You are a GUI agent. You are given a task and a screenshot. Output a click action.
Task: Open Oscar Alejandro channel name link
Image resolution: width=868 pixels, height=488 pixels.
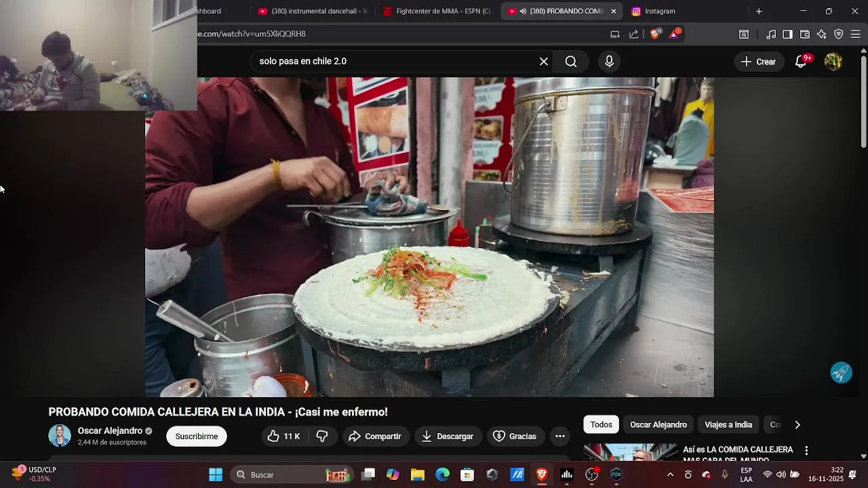click(110, 431)
